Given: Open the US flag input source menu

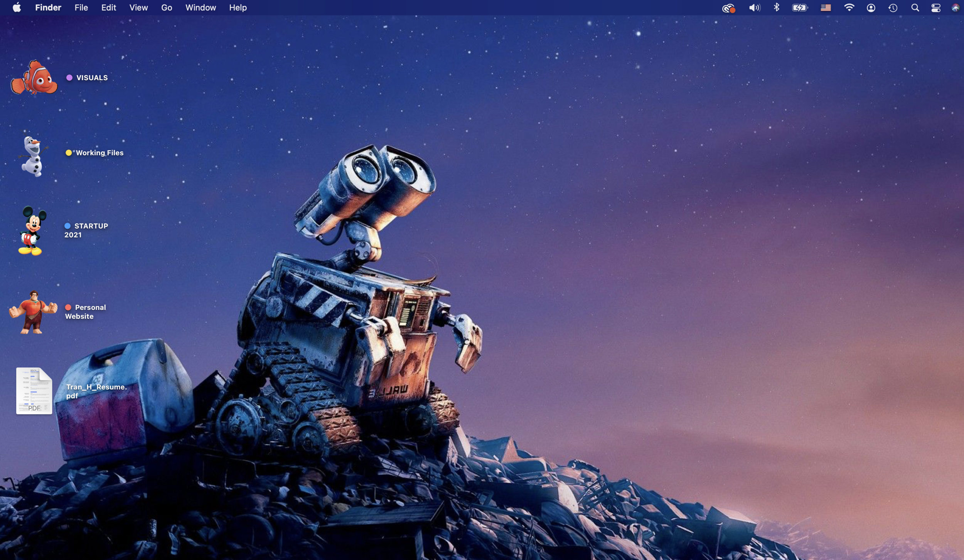Looking at the screenshot, I should point(826,8).
